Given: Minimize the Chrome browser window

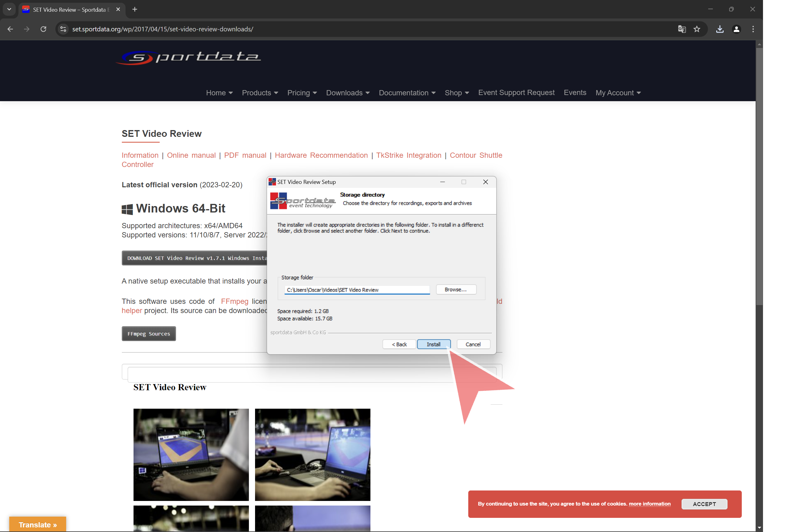Looking at the screenshot, I should coord(710,9).
